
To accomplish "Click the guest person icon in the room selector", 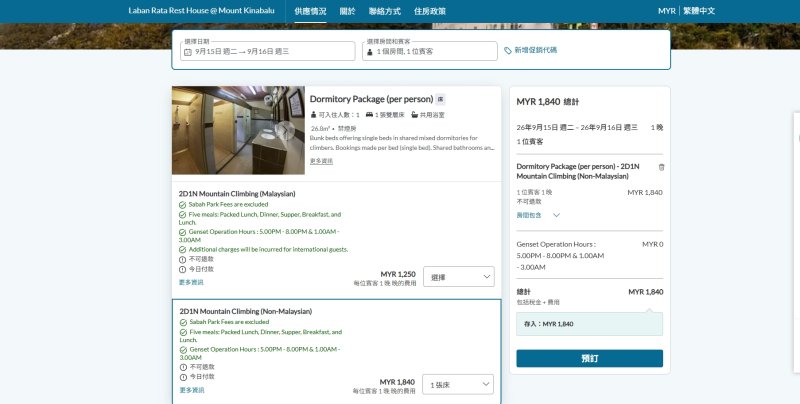I will point(369,51).
